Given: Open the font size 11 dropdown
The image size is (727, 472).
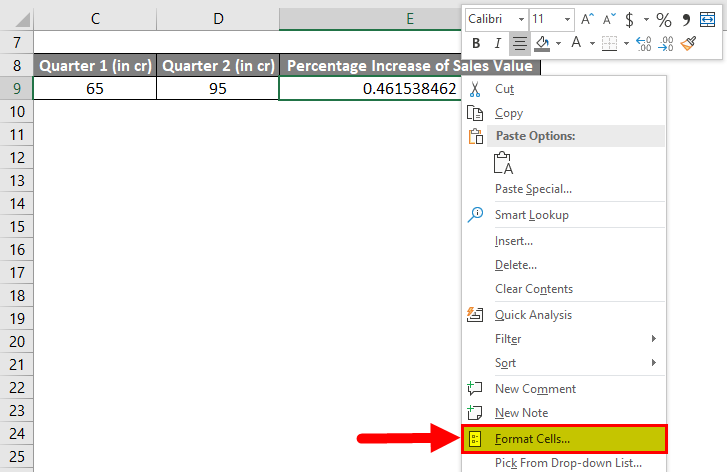Looking at the screenshot, I should (567, 19).
